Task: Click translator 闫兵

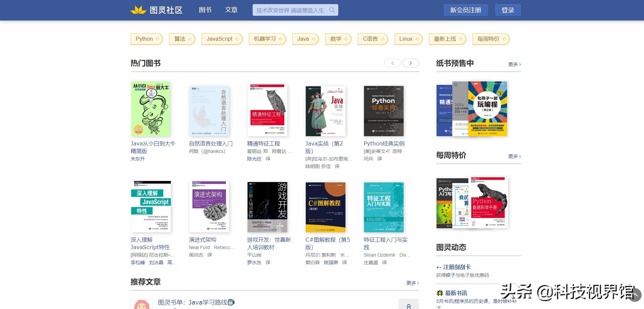Action: click(368, 159)
